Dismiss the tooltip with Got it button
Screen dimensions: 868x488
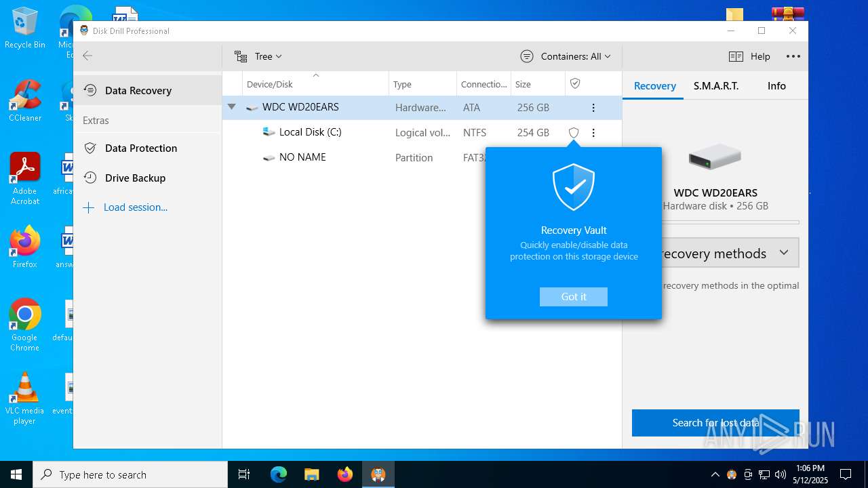(x=574, y=297)
